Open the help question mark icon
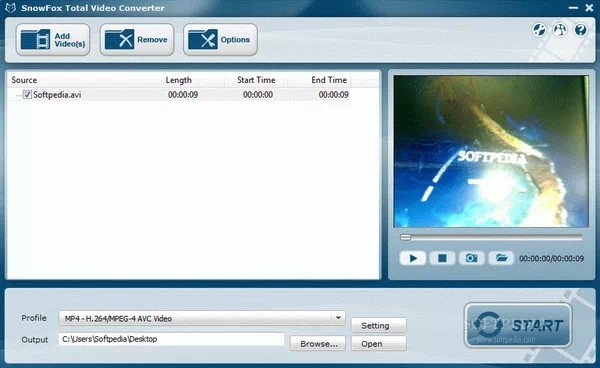600x368 pixels. 580,29
